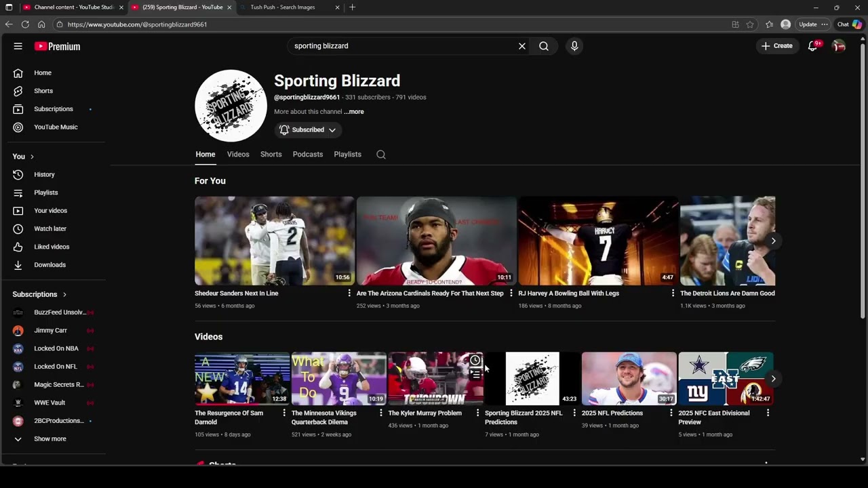The height and width of the screenshot is (488, 868).
Task: Activate voice search microphone
Action: (574, 46)
